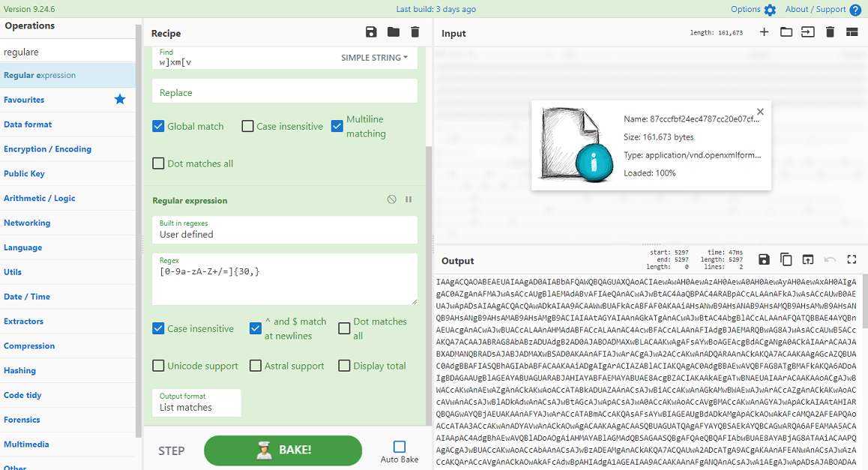Click the operations search box

coord(67,52)
